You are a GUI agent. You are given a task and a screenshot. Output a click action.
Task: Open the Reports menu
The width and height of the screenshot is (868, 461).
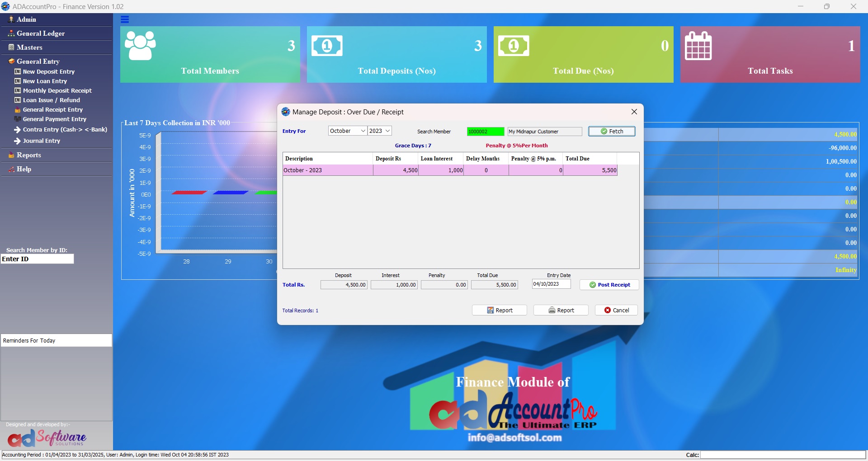tap(29, 155)
